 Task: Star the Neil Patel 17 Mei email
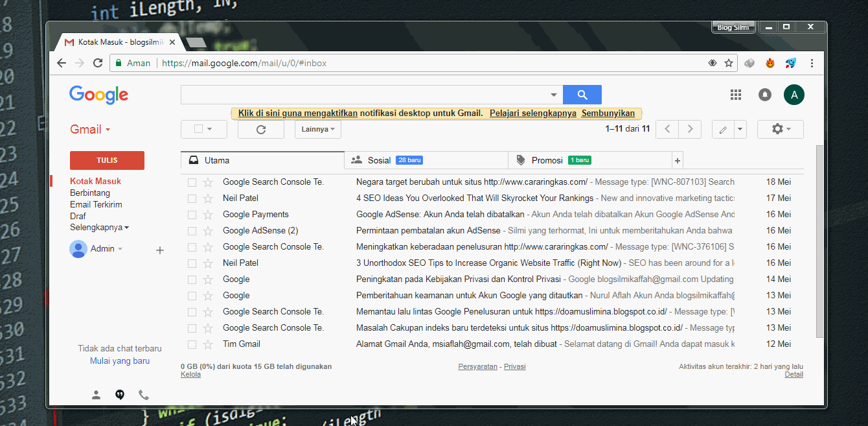click(x=208, y=198)
